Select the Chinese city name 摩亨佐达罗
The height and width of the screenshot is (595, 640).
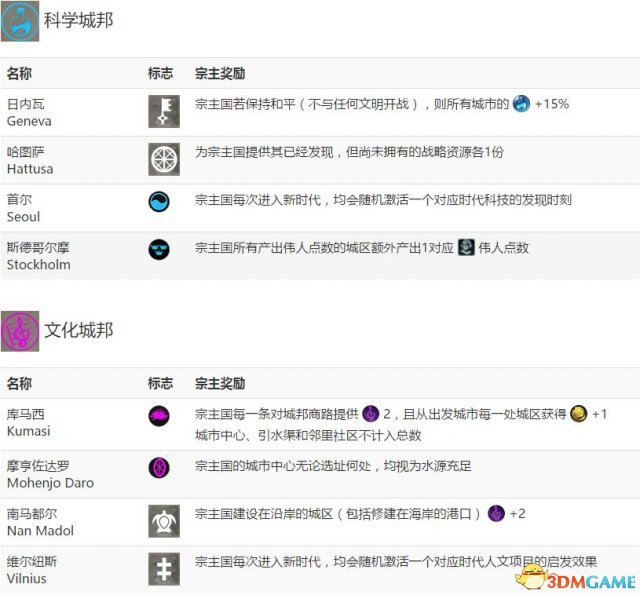point(38,466)
